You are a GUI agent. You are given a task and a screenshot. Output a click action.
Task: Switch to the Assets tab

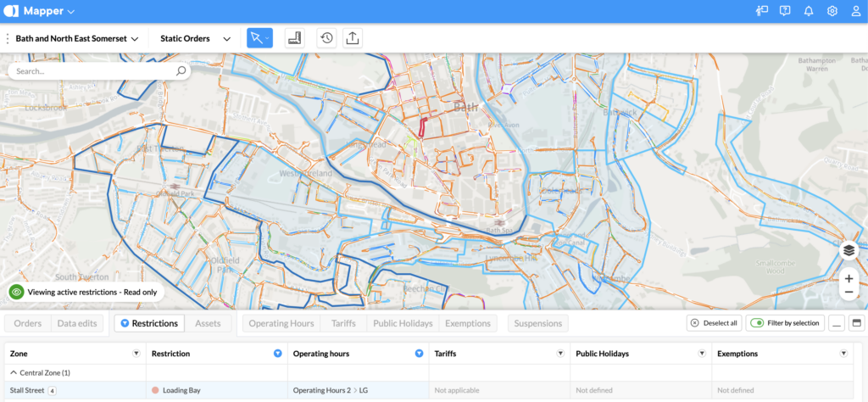click(208, 323)
